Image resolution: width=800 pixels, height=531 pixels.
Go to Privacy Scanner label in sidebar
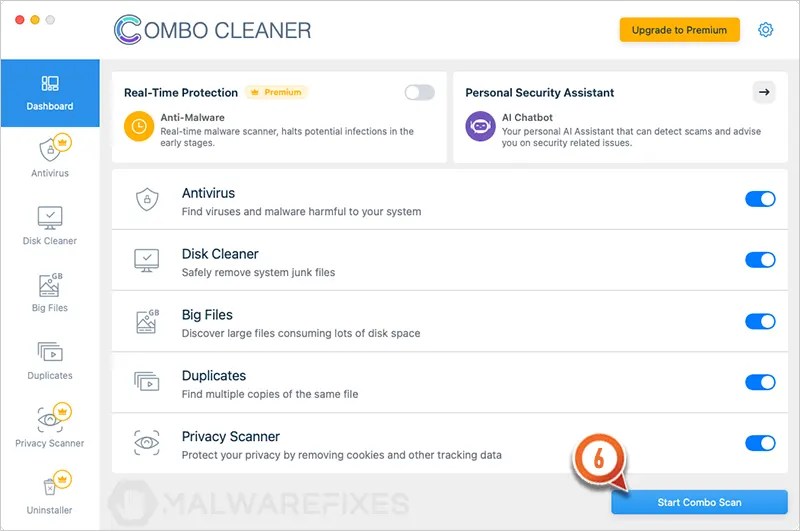tap(49, 443)
